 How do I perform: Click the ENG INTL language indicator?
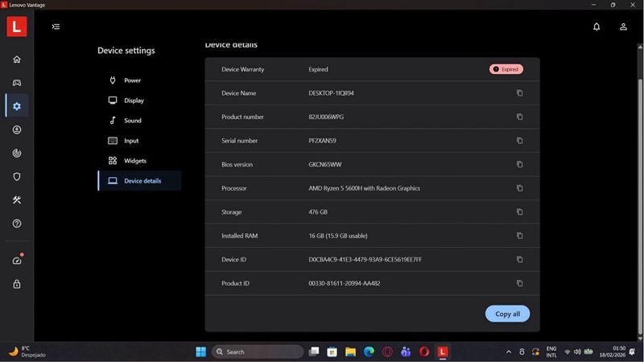(x=551, y=352)
